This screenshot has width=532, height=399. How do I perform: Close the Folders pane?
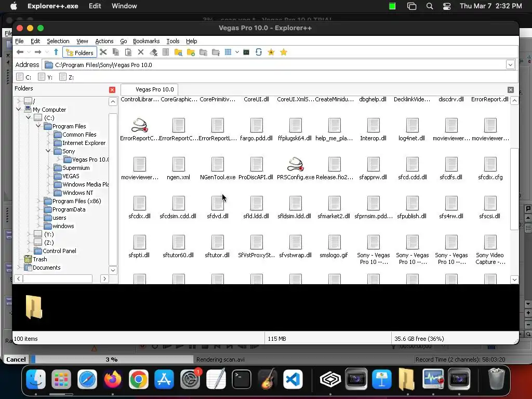112,89
